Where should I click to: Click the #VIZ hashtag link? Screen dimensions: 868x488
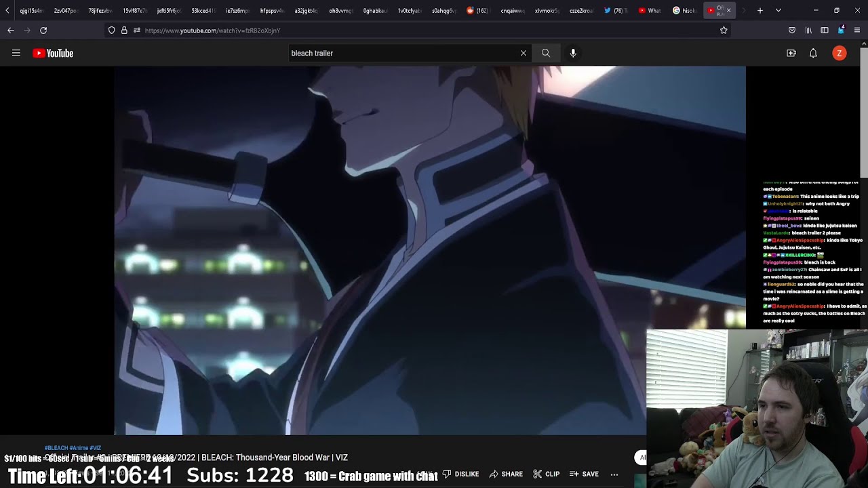tap(95, 448)
